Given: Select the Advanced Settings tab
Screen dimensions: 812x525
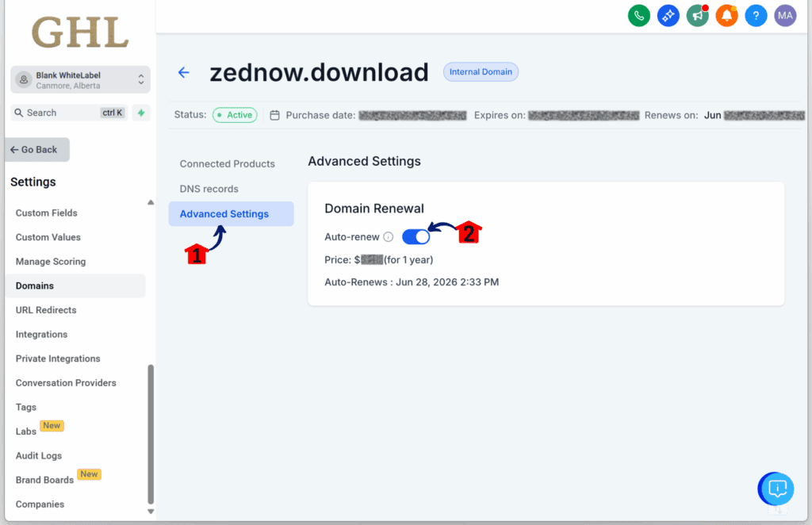Looking at the screenshot, I should (231, 214).
